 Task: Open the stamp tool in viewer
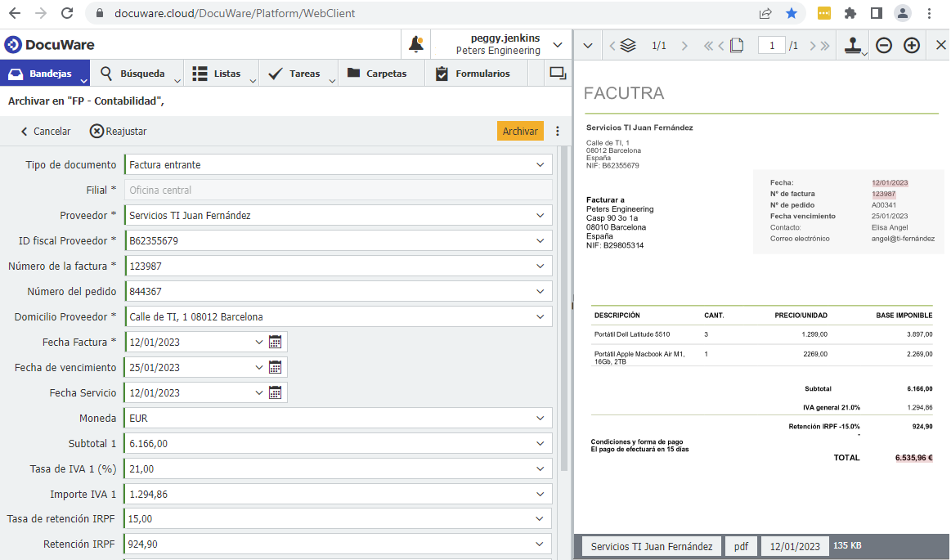(856, 46)
